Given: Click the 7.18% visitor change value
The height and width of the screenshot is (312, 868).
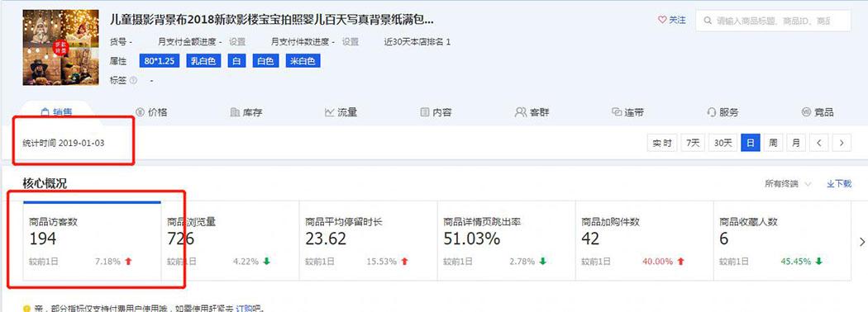Looking at the screenshot, I should [108, 261].
